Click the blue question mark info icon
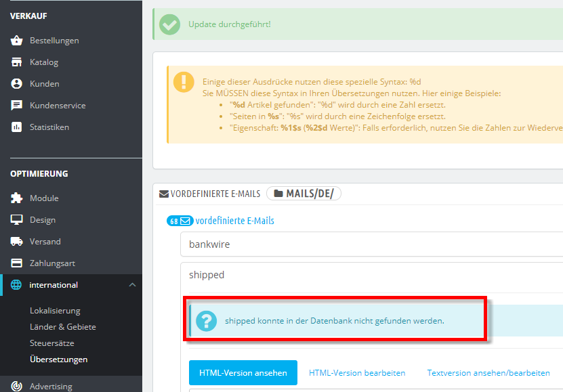 [207, 321]
